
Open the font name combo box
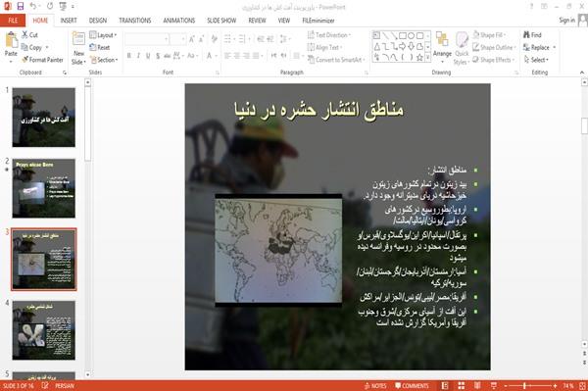coord(147,39)
